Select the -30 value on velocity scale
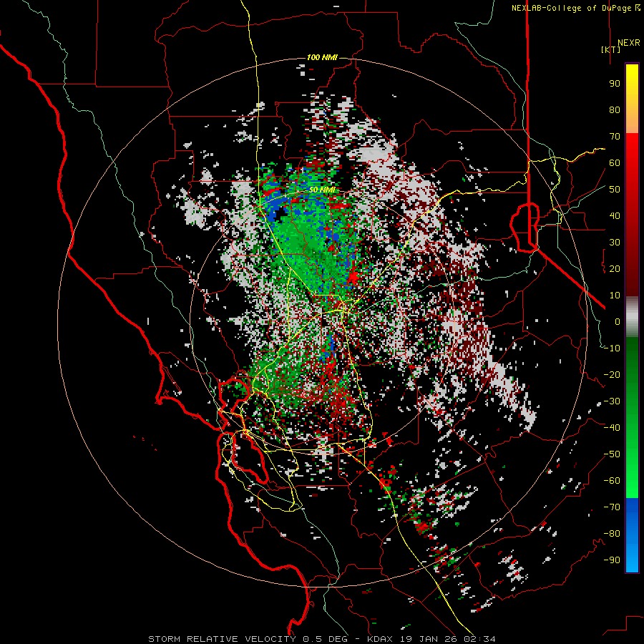 612,401
